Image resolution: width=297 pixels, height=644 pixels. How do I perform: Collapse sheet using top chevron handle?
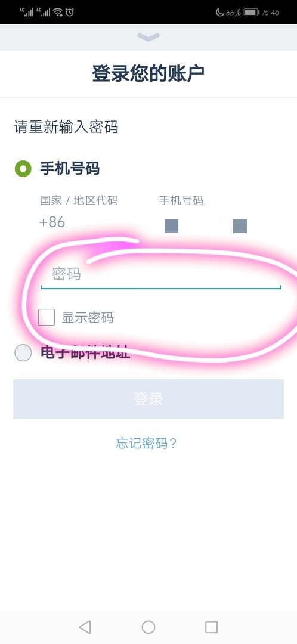pyautogui.click(x=148, y=38)
